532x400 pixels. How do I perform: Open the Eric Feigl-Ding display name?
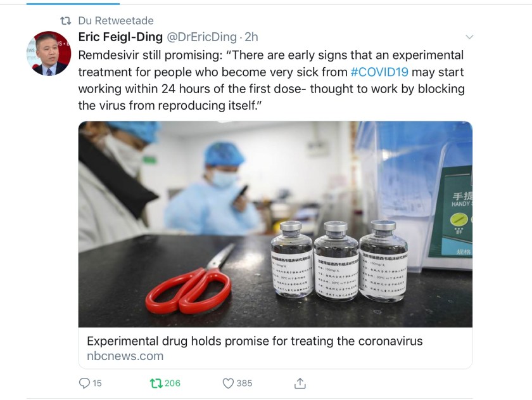[120, 37]
